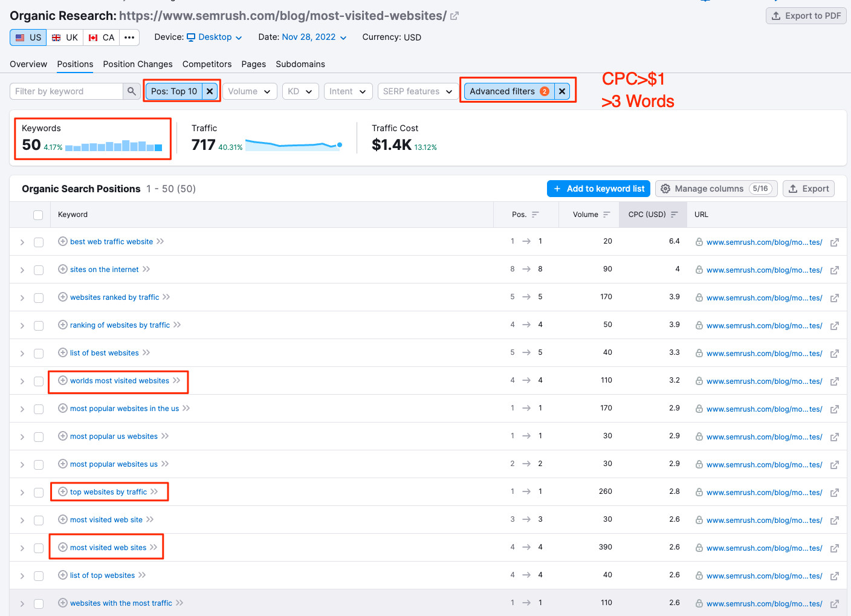Select the UK database tab
Screen dimensions: 851x616
tap(65, 37)
